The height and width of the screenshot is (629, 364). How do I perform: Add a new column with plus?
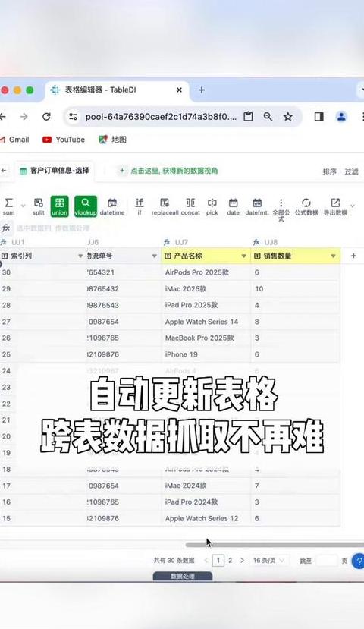click(x=353, y=256)
